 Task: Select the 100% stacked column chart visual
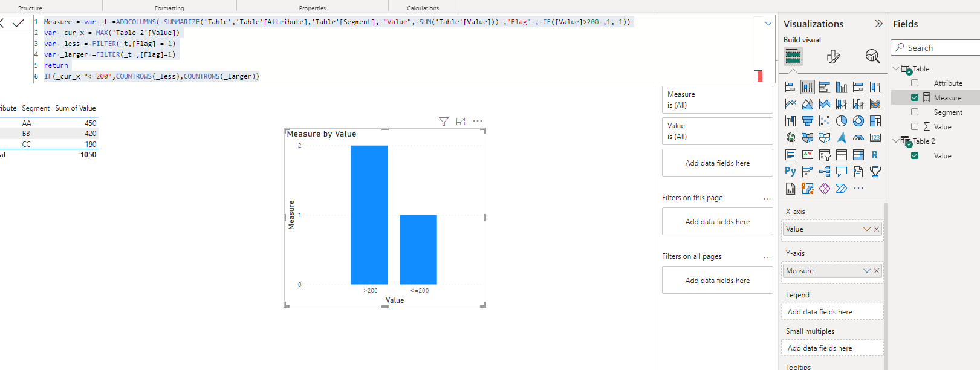(x=875, y=87)
